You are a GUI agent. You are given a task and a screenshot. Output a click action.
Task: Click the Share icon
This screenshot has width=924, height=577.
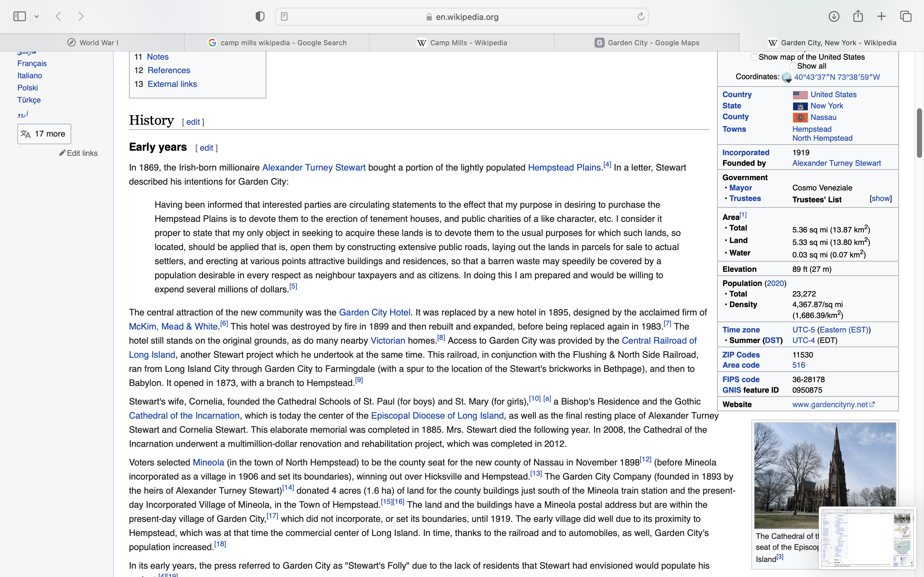[858, 16]
